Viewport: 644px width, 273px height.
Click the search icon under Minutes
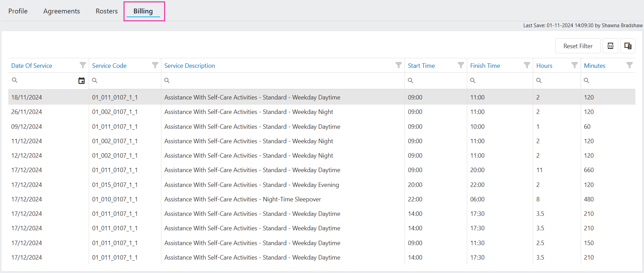click(x=586, y=80)
